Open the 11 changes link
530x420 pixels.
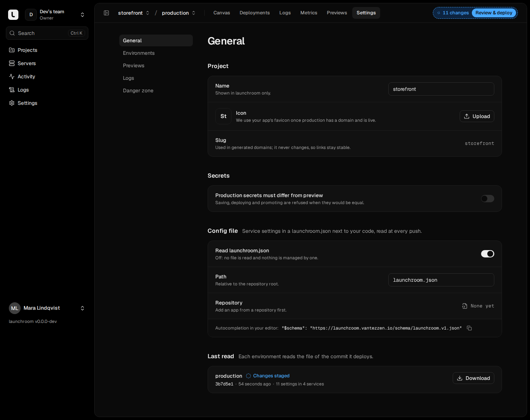pos(453,13)
